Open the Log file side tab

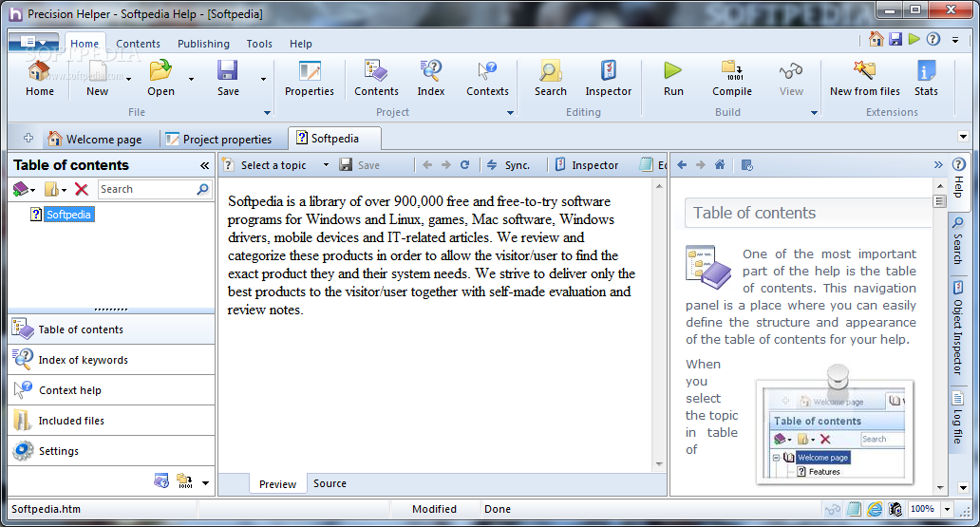click(957, 418)
